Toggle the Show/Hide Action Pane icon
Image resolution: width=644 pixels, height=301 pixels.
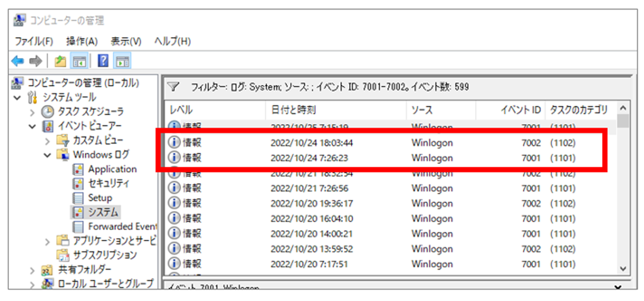[x=122, y=62]
